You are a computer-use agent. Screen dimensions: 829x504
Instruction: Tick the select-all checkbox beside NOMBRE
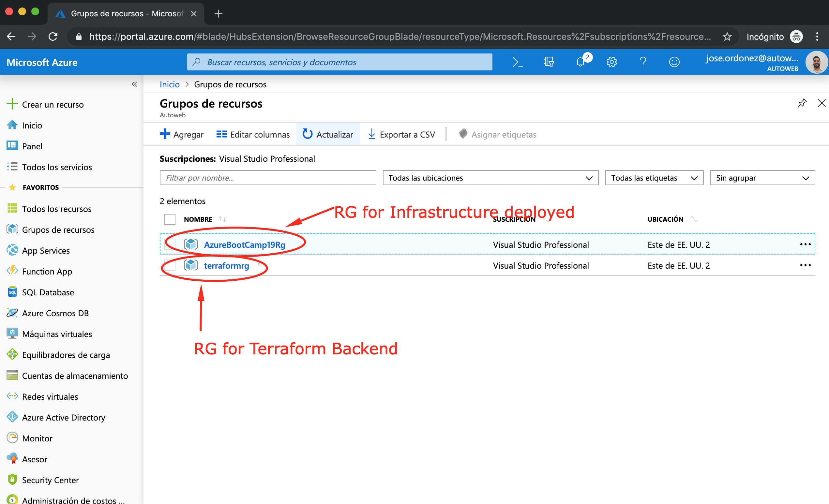click(x=170, y=219)
